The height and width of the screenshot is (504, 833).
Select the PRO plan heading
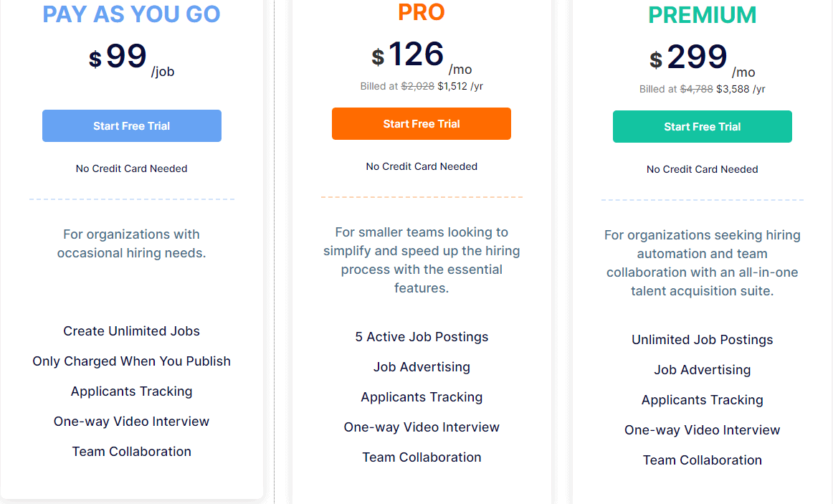tap(422, 11)
